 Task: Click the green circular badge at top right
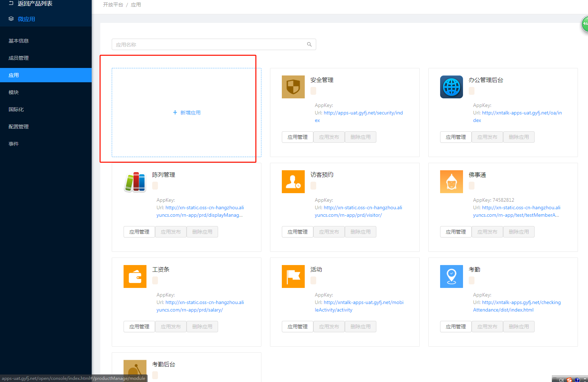click(x=585, y=24)
